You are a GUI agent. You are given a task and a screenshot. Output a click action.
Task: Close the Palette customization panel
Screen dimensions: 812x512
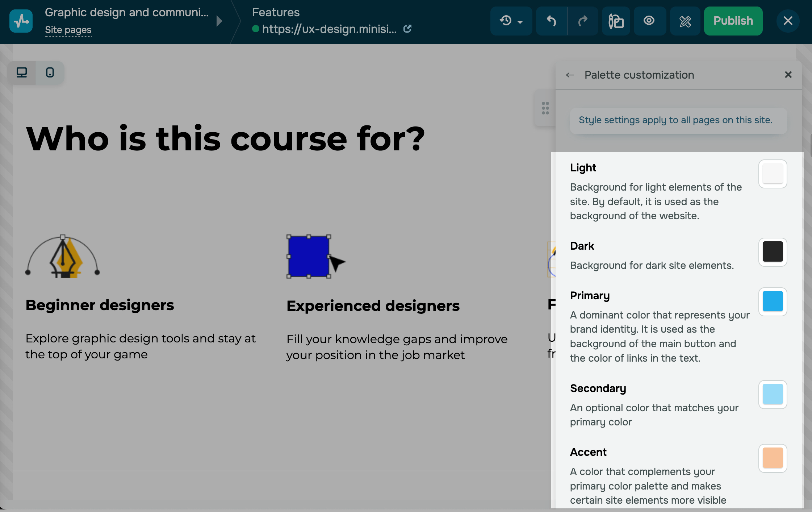(x=788, y=75)
